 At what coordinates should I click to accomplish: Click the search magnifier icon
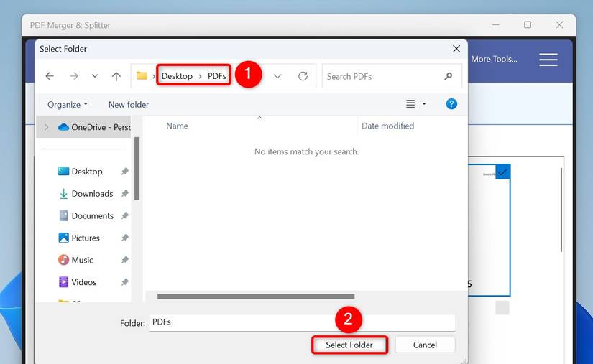tap(448, 76)
